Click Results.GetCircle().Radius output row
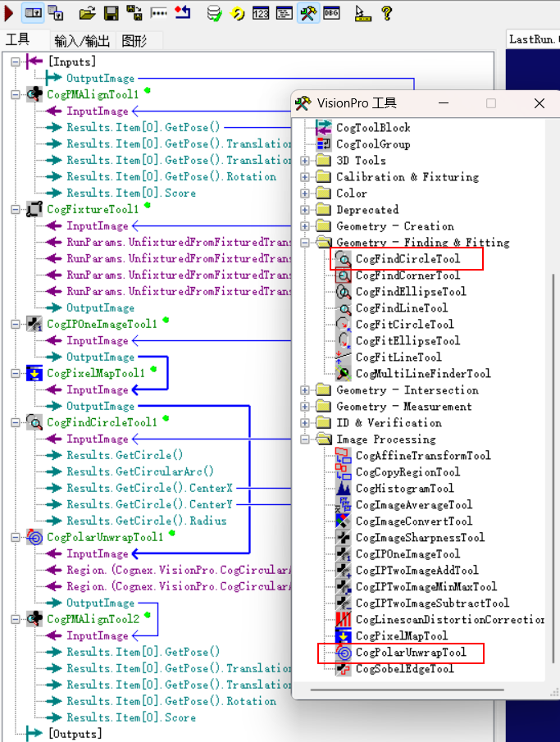This screenshot has width=560, height=742. pos(146,521)
